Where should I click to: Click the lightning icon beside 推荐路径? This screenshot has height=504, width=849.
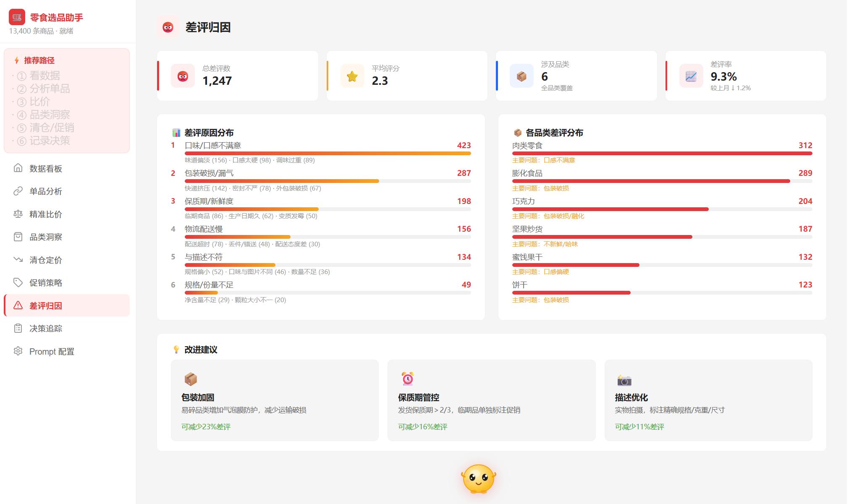tap(17, 60)
